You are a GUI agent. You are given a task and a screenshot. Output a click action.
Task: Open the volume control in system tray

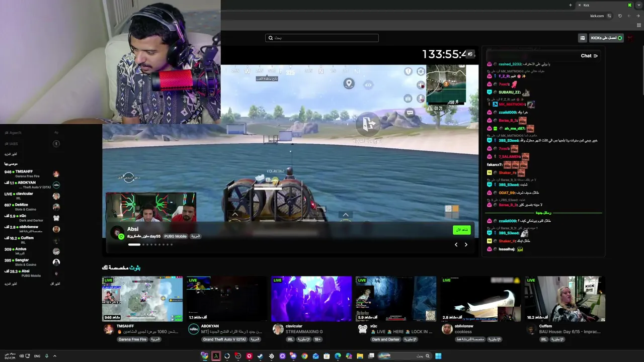pos(22,356)
